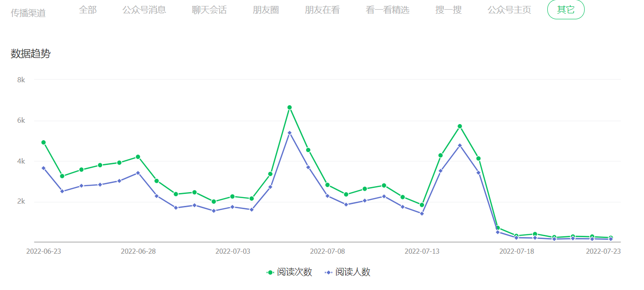
Task: Click blue data point at 2022-06-23
Action: [43, 168]
